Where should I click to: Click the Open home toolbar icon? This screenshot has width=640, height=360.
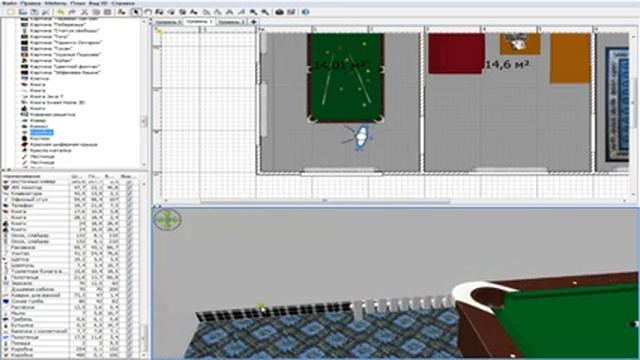click(23, 12)
